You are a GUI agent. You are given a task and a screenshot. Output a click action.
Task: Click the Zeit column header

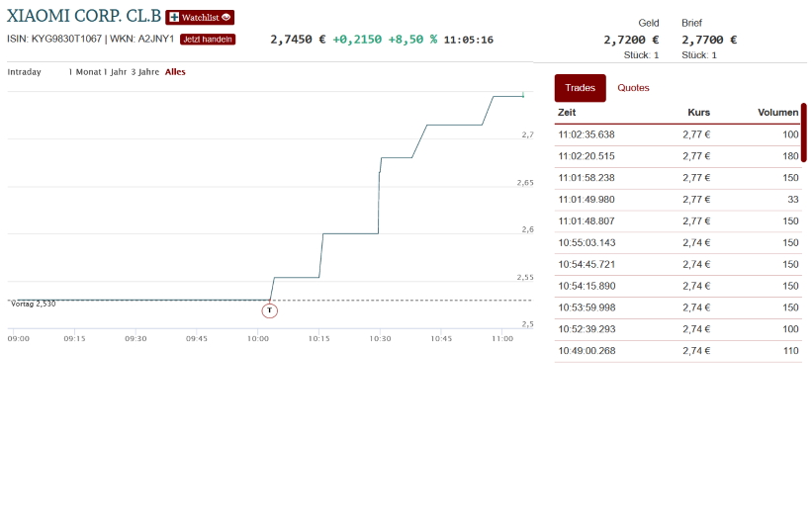567,113
